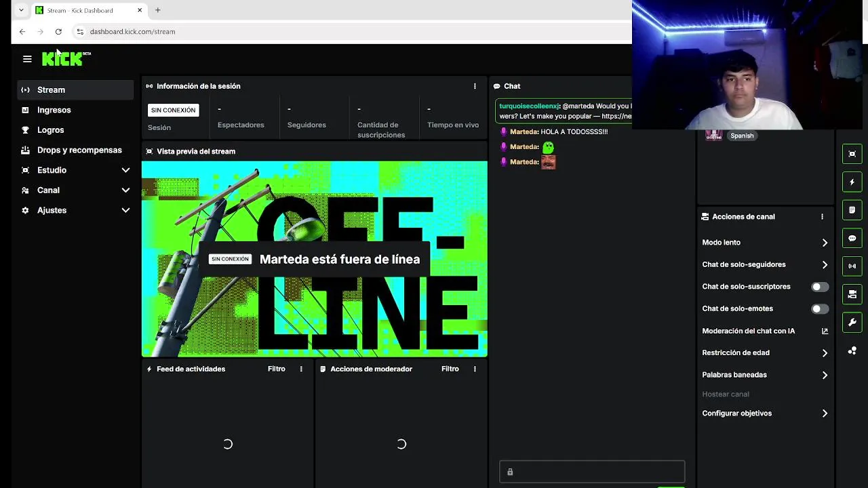Screen dimensions: 868x488
Task: Click the chat message input field
Action: (x=592, y=472)
